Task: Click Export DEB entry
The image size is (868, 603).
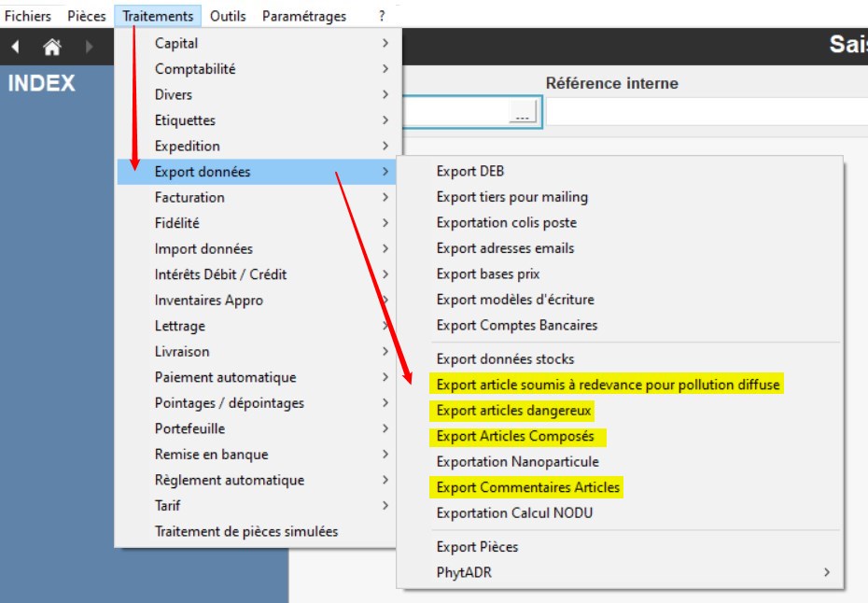Action: click(x=469, y=172)
